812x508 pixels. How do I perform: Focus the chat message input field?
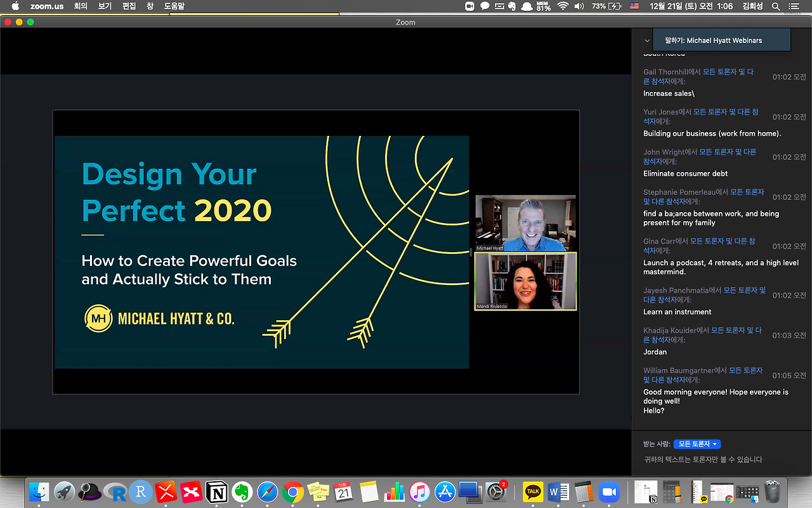point(722,460)
